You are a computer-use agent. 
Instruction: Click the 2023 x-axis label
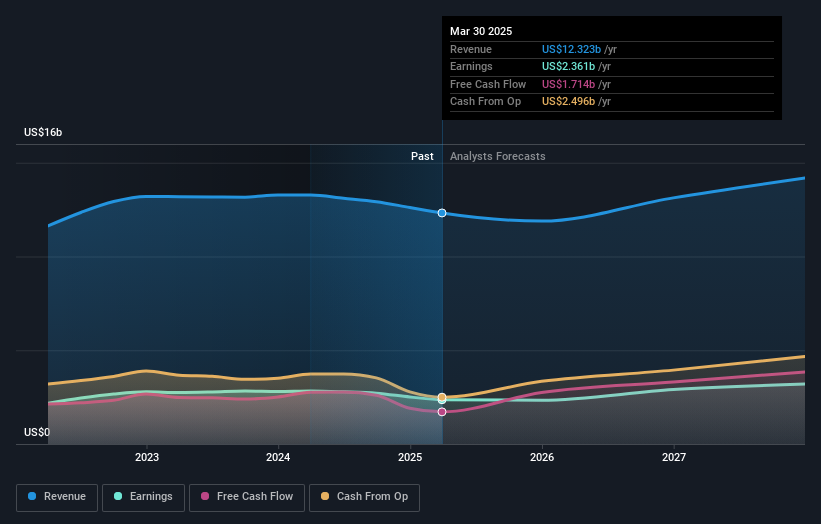click(147, 458)
